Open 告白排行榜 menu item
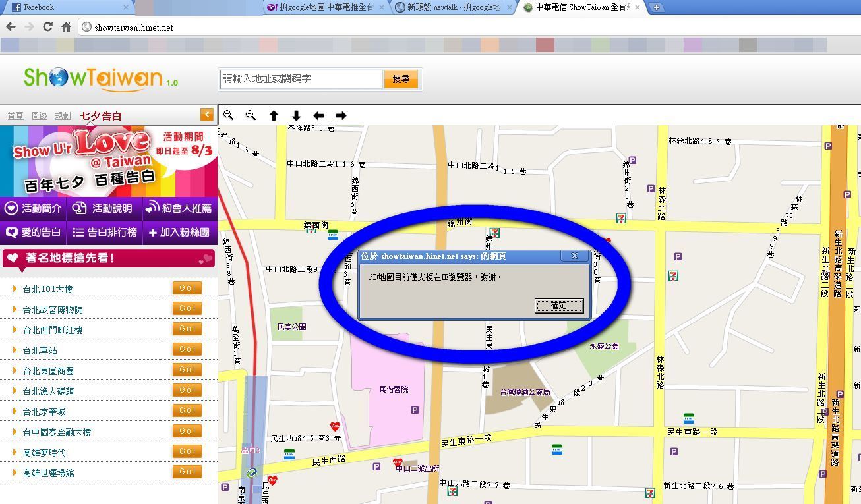 [104, 233]
